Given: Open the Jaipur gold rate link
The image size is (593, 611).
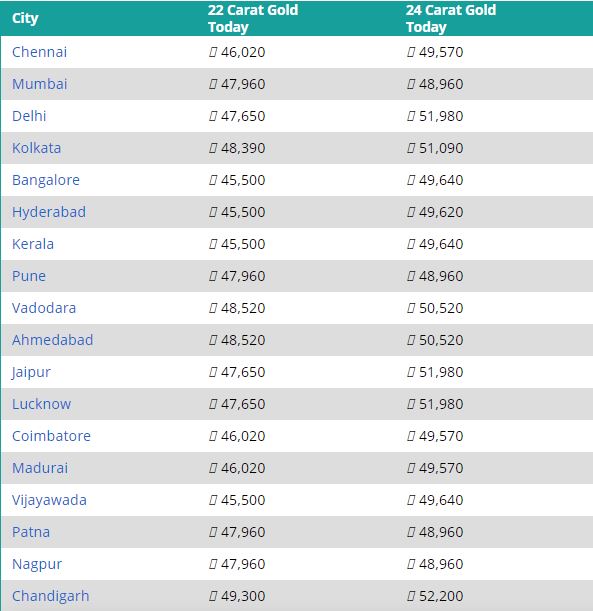Looking at the screenshot, I should (31, 373).
